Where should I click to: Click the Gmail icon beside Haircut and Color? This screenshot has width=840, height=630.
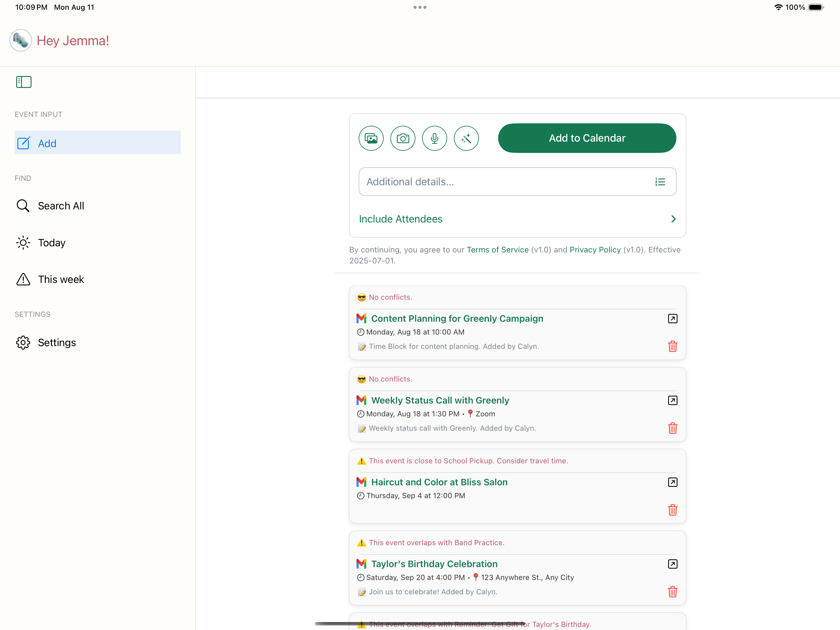tap(361, 482)
